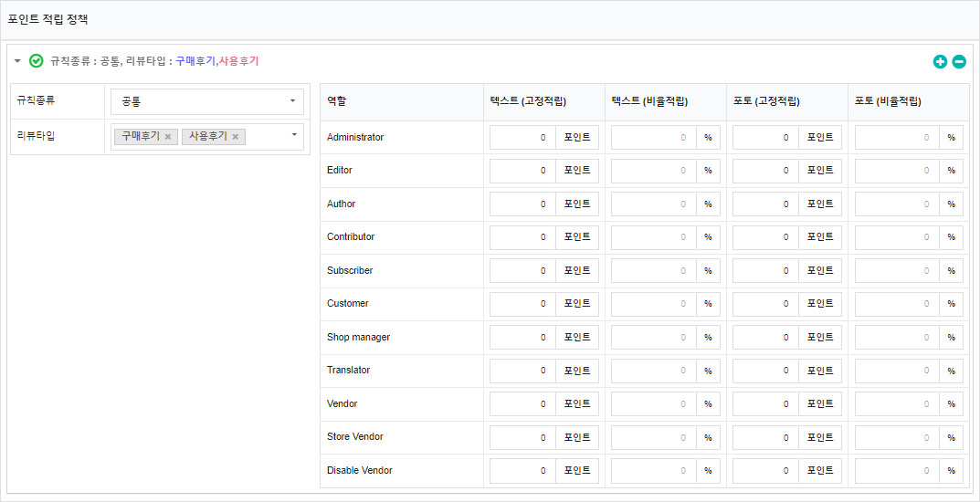Collapse the rule section with the triangle arrow

pyautogui.click(x=17, y=60)
